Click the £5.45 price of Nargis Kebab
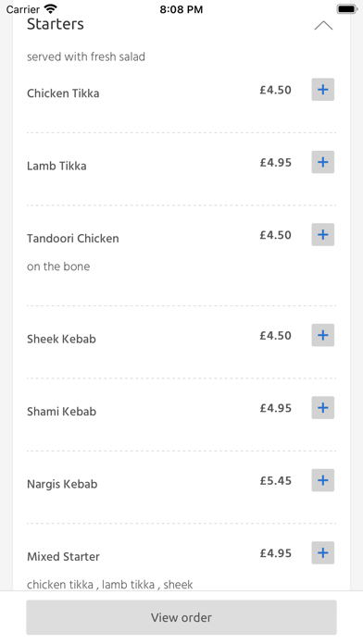Viewport: 363px width, 644px height. pyautogui.click(x=275, y=480)
